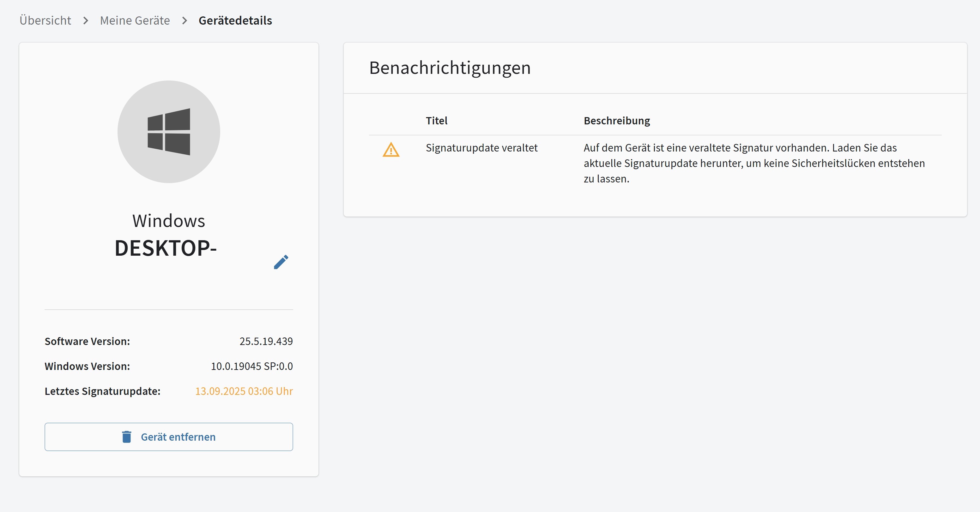Select the Software Version value 25.5.19.439

point(266,341)
